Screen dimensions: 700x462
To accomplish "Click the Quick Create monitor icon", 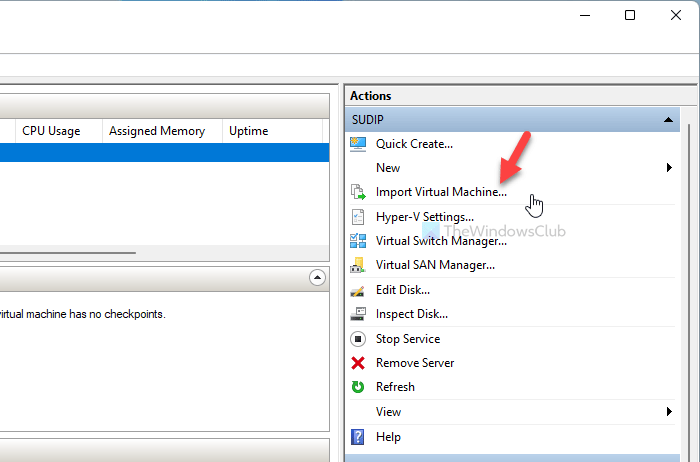I will coord(359,144).
